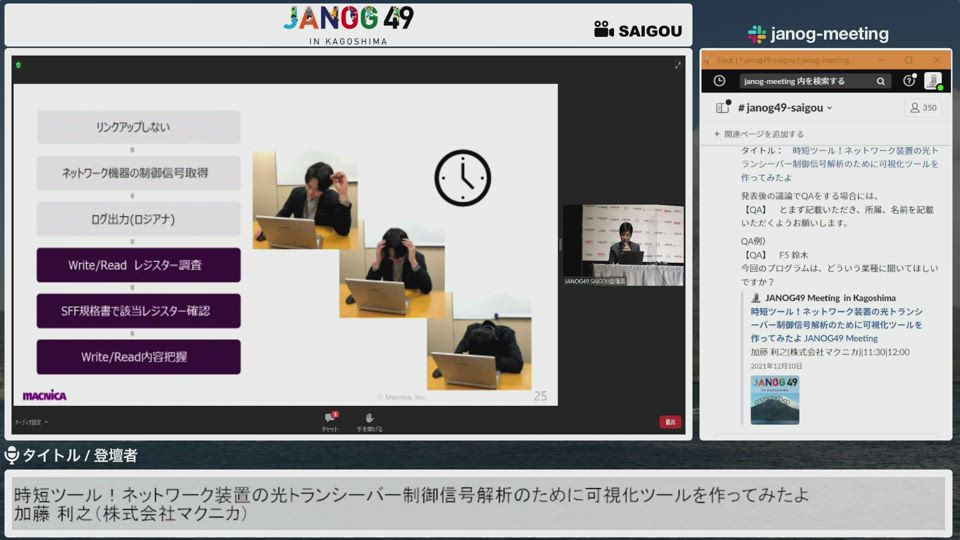
Task: Enter full screen using top-right expand icon
Action: point(677,65)
